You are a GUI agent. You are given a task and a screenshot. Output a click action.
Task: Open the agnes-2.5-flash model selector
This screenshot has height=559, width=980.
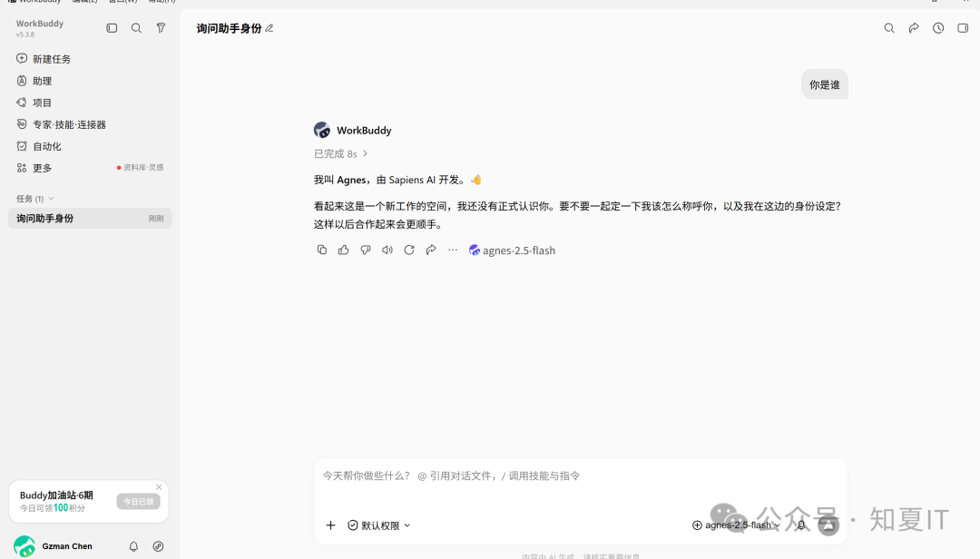tap(736, 525)
